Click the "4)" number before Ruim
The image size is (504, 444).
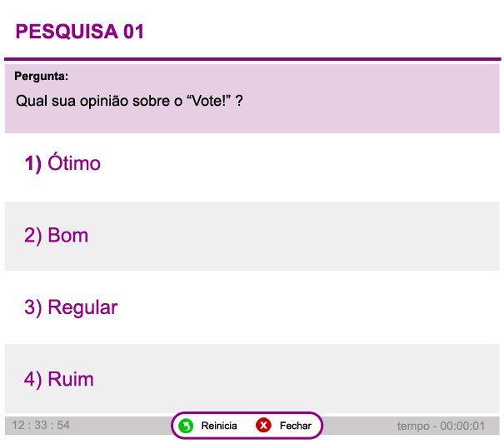point(33,380)
